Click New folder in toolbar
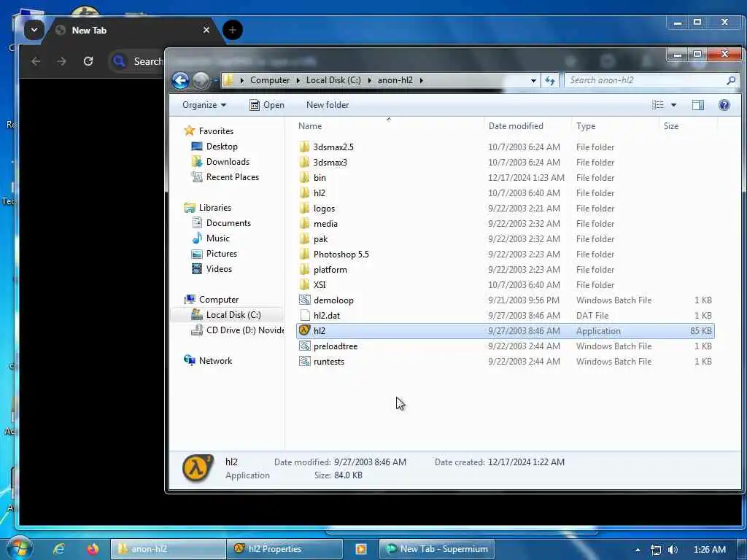Viewport: 747px width, 560px height. click(328, 105)
